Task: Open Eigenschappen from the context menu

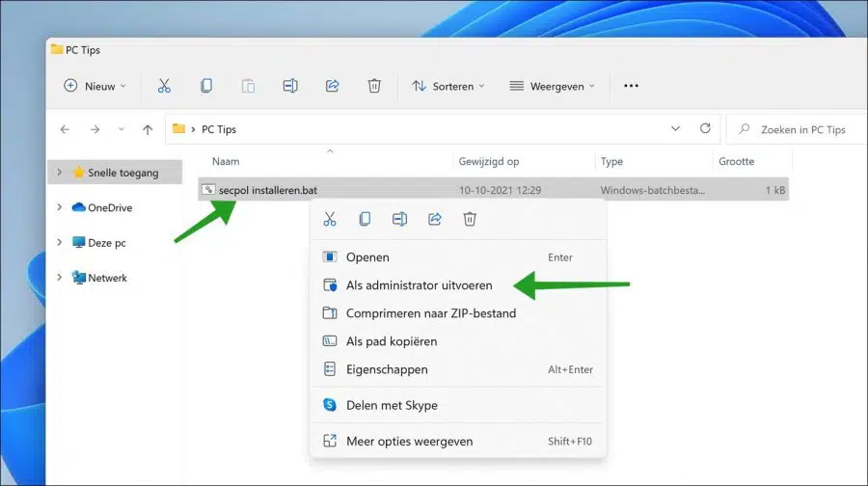Action: [458, 369]
